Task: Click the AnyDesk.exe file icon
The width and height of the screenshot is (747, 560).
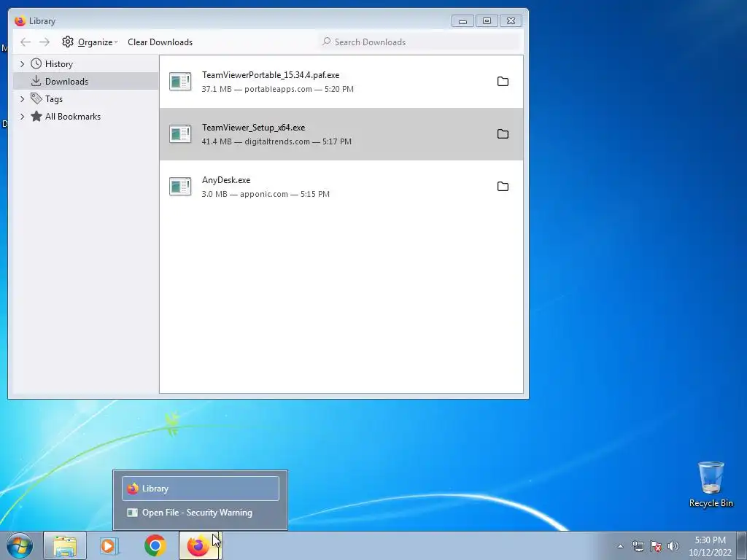Action: pyautogui.click(x=181, y=186)
